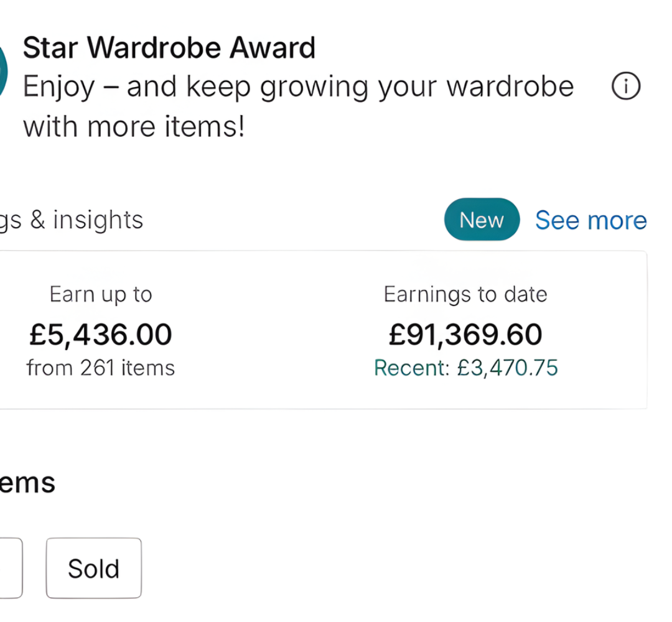
Task: Click the teal New badge
Action: [481, 220]
